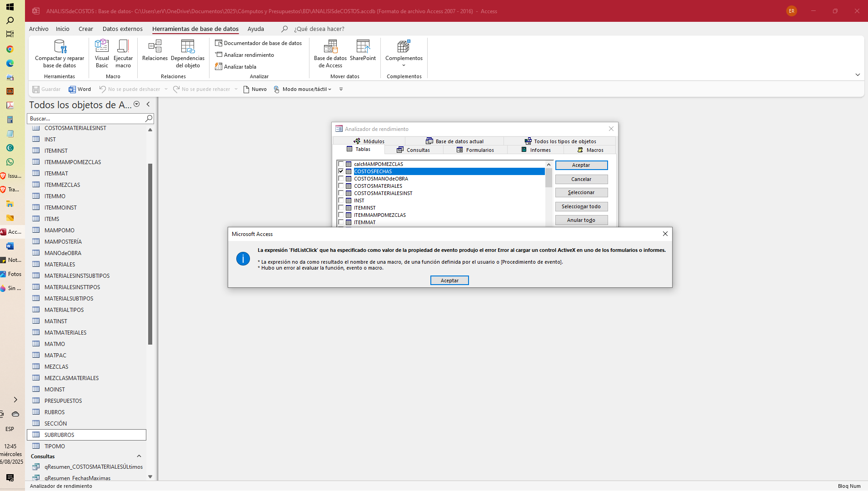Viewport: 868px width, 491px height.
Task: Launch Documentador de base de datos
Action: point(258,43)
